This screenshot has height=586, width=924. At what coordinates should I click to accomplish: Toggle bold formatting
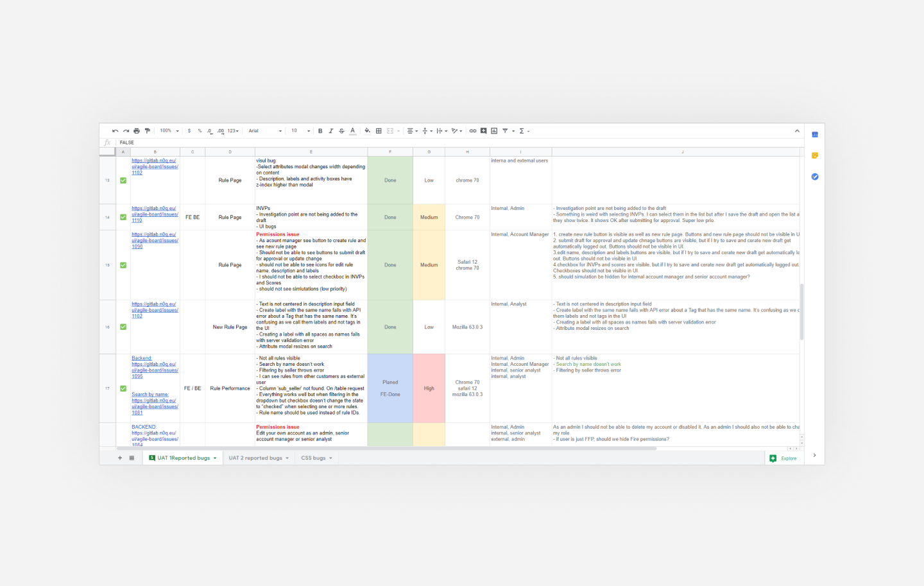point(320,131)
